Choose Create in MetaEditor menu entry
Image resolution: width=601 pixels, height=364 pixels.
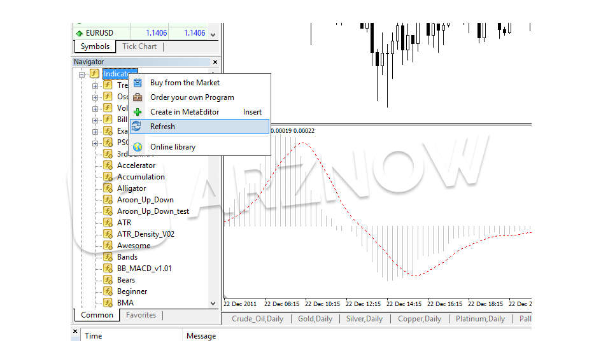[199, 112]
